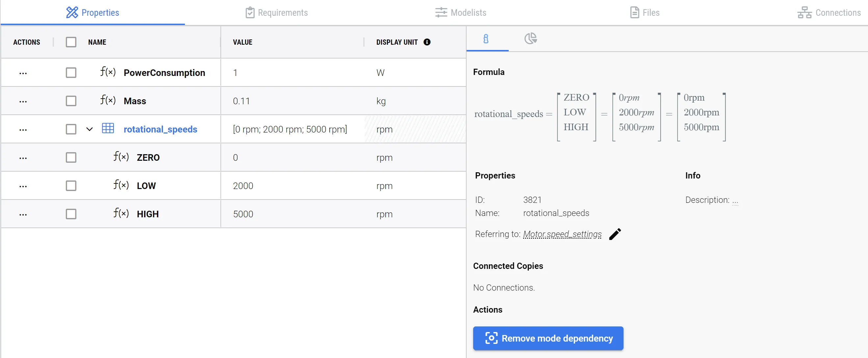Click the f(x) icon beside Mass
This screenshot has height=358, width=868.
(x=108, y=100)
